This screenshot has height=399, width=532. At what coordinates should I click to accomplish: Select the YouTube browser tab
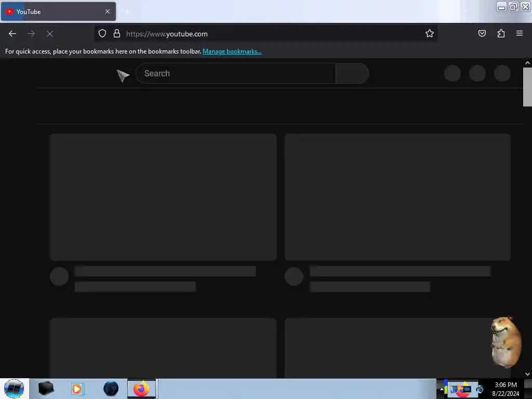coord(58,11)
